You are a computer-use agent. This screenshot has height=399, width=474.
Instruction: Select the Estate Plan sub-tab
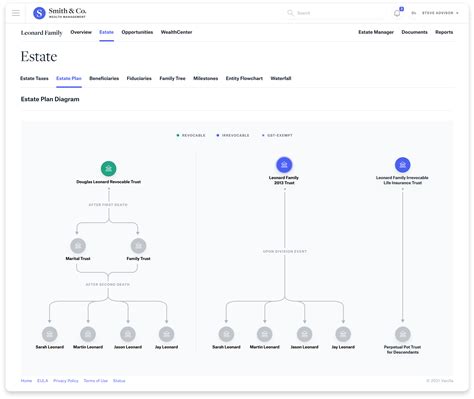coord(69,78)
